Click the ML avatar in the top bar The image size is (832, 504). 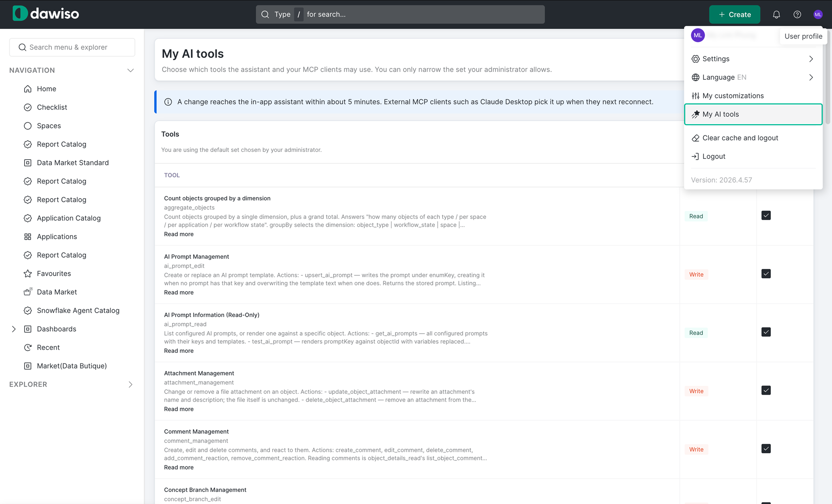click(818, 14)
